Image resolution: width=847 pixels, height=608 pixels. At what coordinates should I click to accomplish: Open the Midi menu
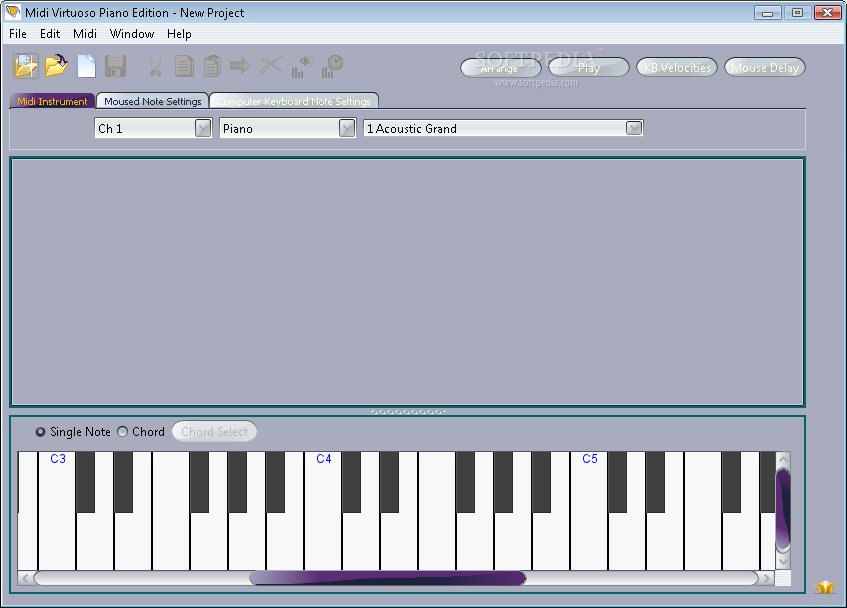pos(85,34)
